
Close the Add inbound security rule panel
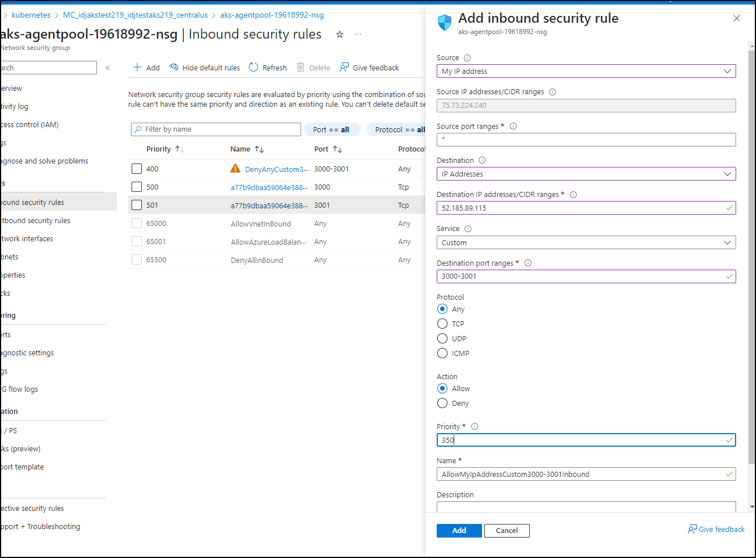point(737,19)
